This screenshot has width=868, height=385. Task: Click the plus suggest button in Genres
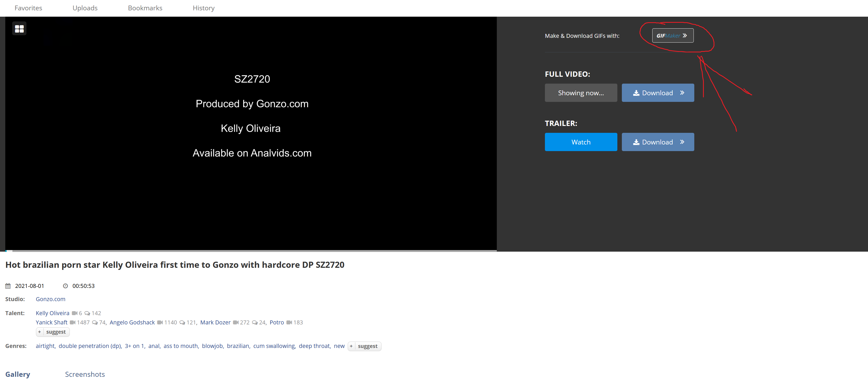point(364,346)
